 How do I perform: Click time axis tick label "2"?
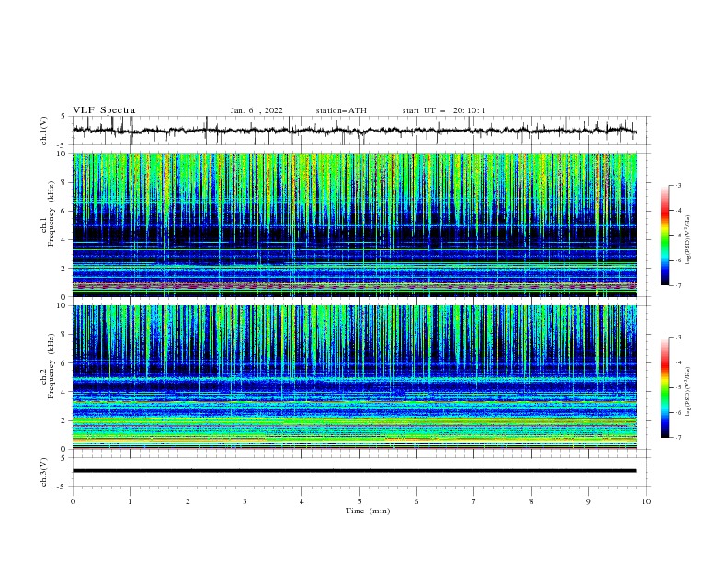coord(188,501)
